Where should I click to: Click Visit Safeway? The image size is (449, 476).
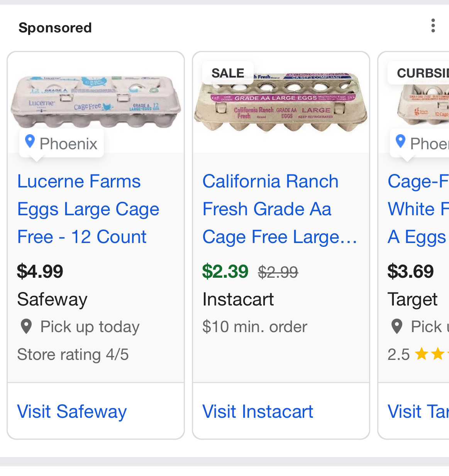coord(72,411)
